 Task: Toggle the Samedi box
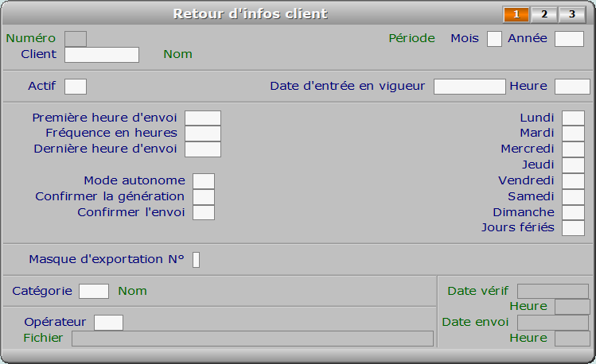click(573, 197)
